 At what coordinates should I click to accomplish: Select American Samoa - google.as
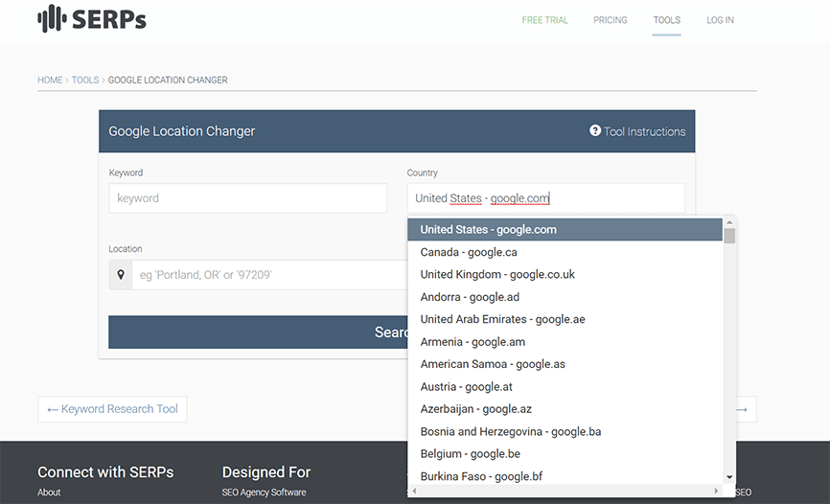coord(565,364)
